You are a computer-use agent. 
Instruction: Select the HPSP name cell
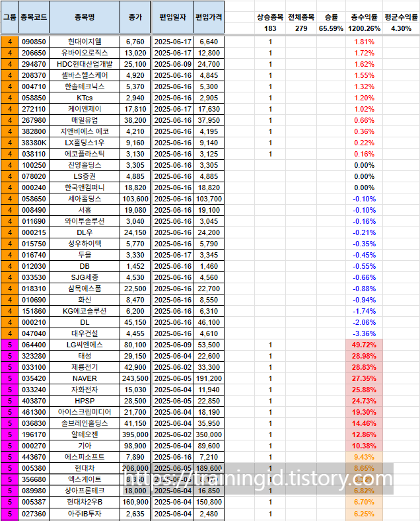coord(85,401)
